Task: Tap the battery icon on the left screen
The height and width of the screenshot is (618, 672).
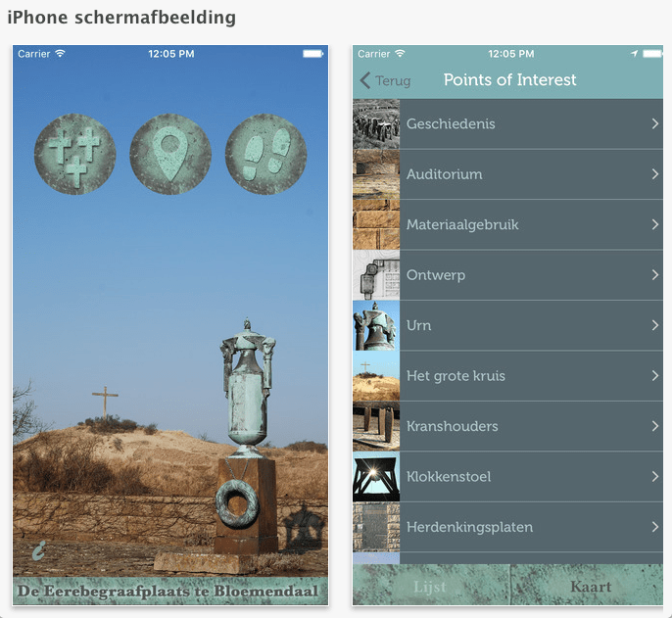Action: pyautogui.click(x=312, y=54)
